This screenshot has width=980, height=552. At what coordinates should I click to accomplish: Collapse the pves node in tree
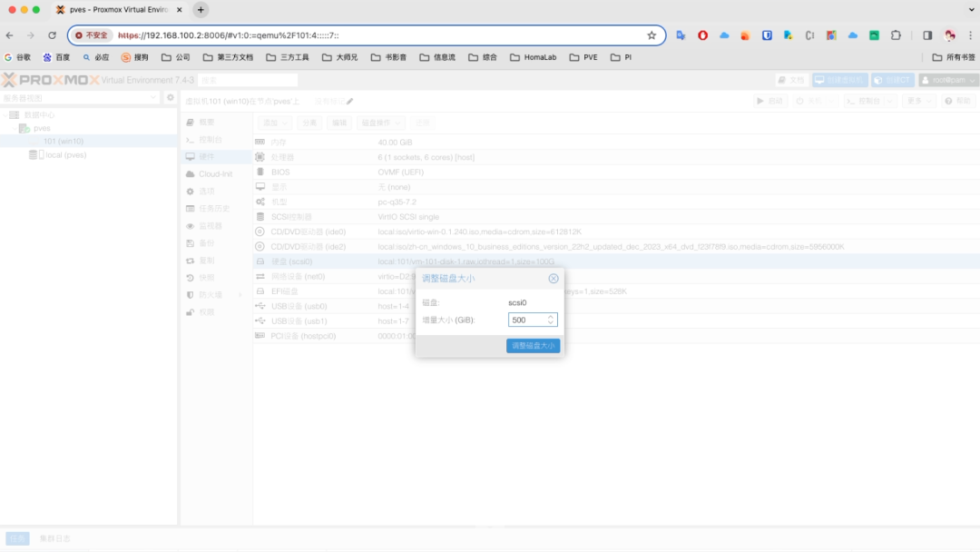point(15,128)
